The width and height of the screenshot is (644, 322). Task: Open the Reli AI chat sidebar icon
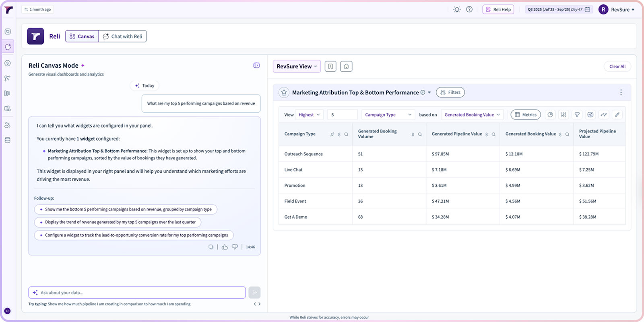(x=8, y=47)
